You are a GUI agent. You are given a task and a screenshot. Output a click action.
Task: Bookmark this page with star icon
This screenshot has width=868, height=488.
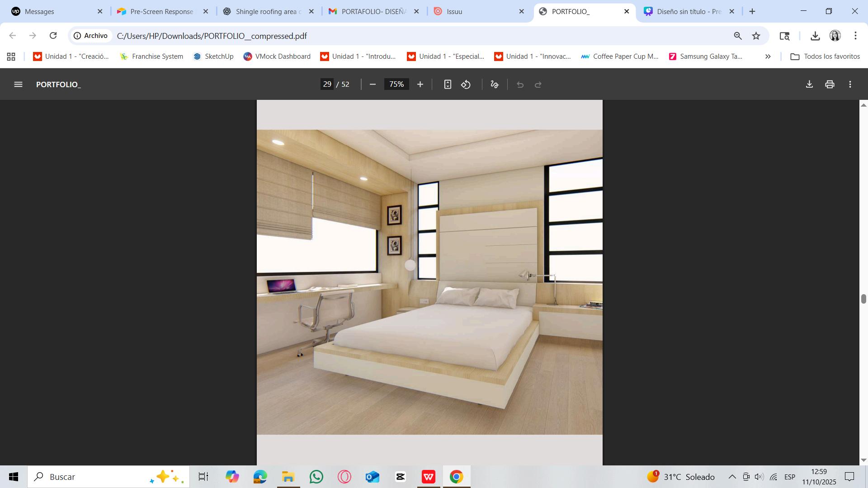pos(756,36)
